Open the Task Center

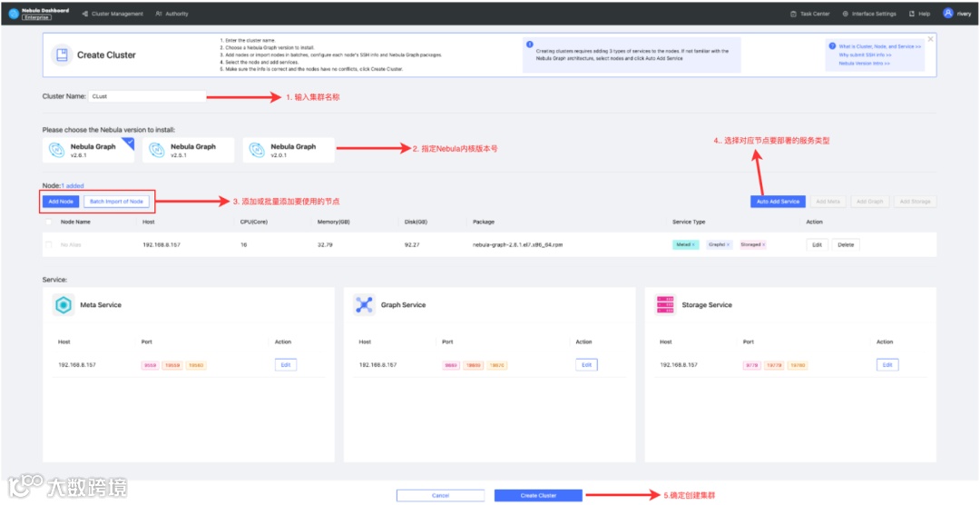pos(810,14)
